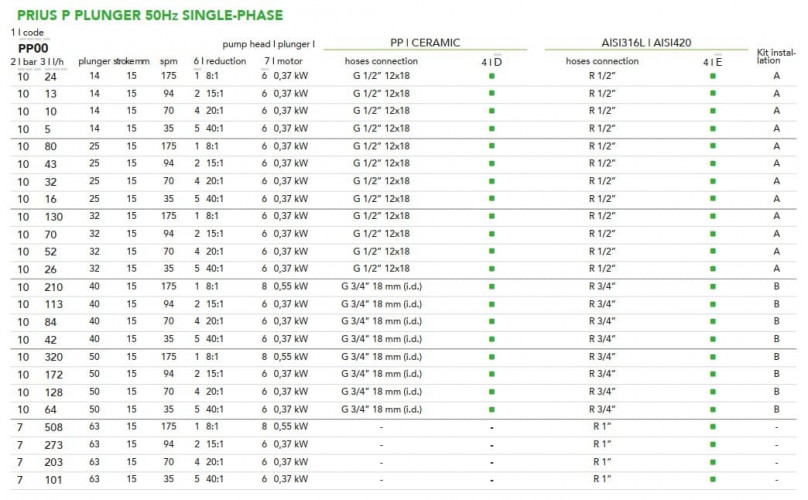The height and width of the screenshot is (500, 808).
Task: Click G 3/4" hose connection in 320 l/h row
Action: [381, 357]
